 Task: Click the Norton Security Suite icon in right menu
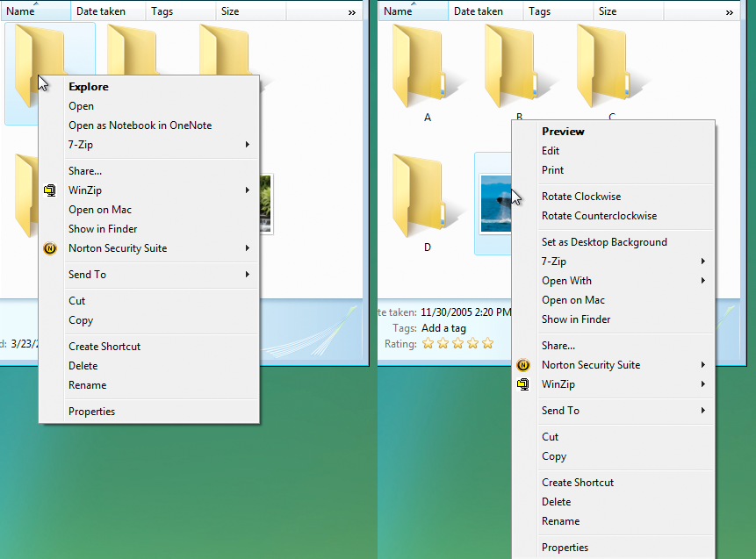pyautogui.click(x=523, y=365)
